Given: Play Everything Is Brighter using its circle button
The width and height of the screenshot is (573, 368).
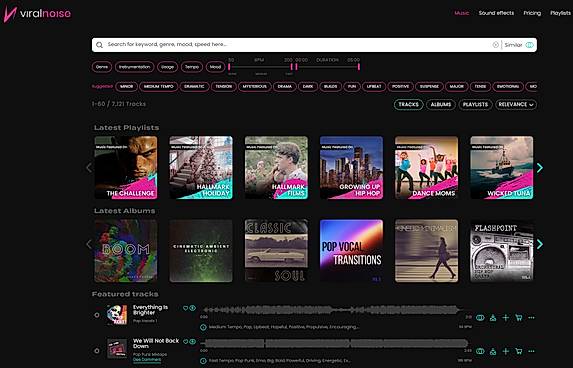Looking at the screenshot, I should 97,315.
